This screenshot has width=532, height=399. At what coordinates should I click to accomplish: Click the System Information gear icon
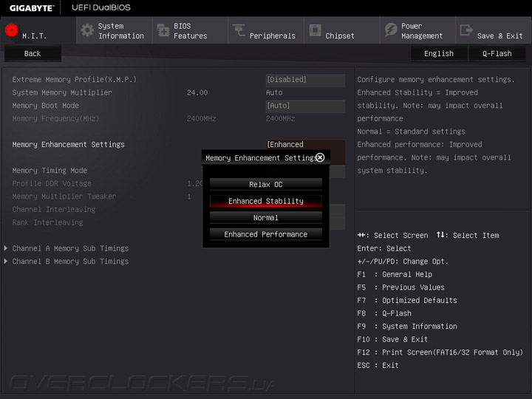tap(87, 30)
